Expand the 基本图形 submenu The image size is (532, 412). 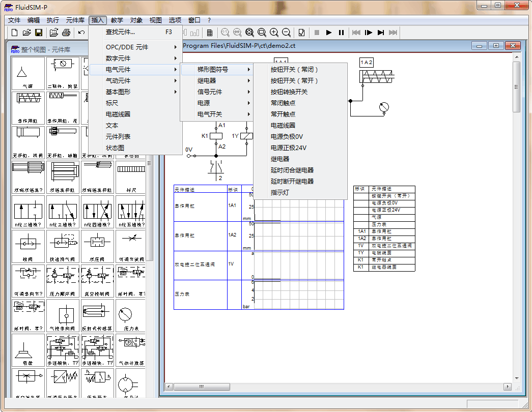(135, 92)
